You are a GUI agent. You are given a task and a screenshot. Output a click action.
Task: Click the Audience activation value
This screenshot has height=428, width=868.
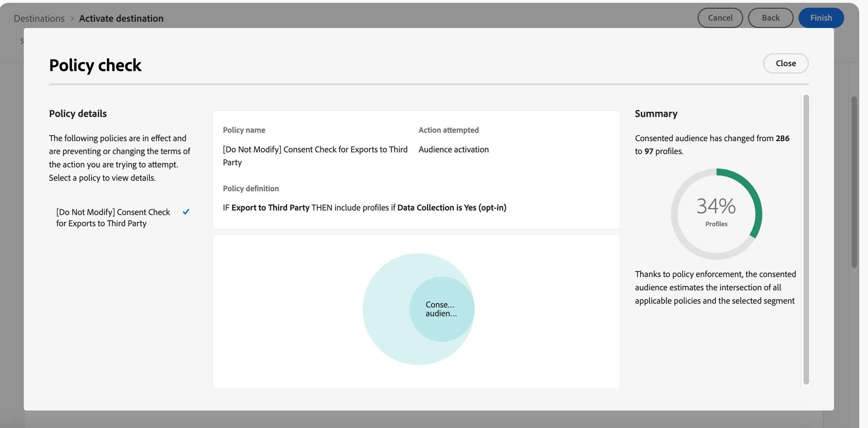click(x=454, y=149)
